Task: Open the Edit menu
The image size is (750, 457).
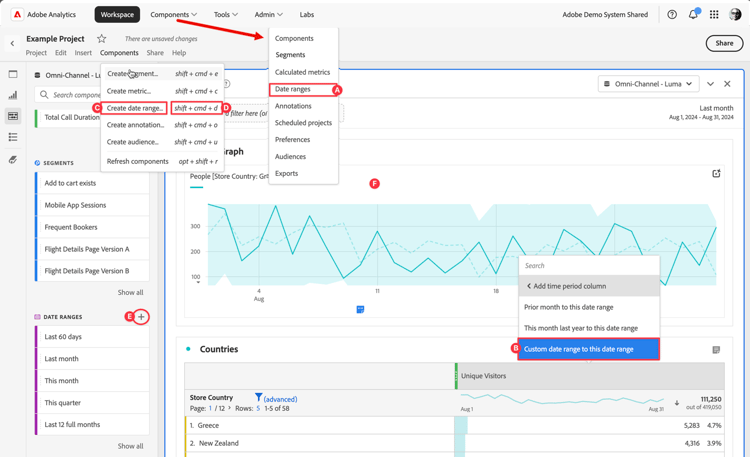Action: coord(61,53)
